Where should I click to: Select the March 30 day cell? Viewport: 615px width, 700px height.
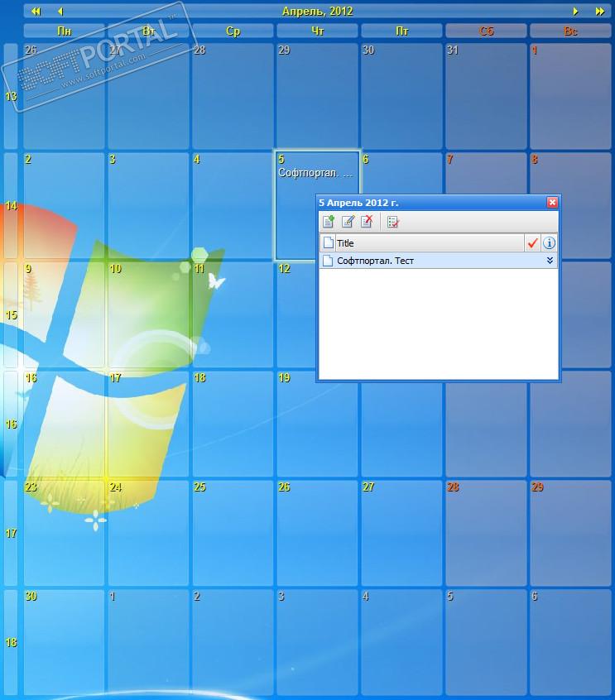tap(401, 96)
